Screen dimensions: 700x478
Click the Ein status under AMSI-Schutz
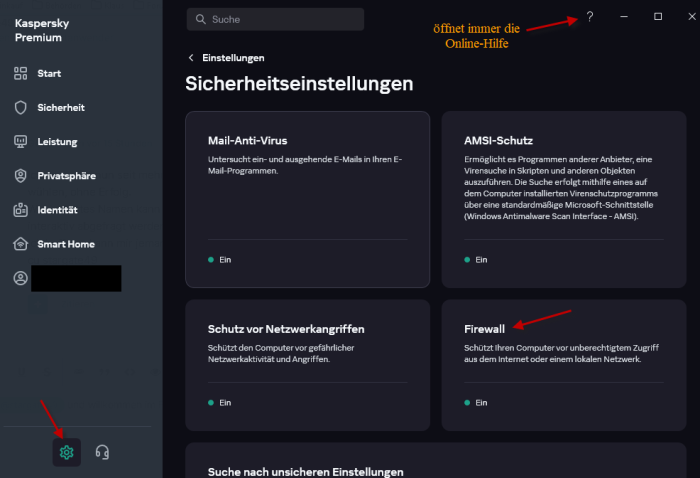pyautogui.click(x=476, y=260)
